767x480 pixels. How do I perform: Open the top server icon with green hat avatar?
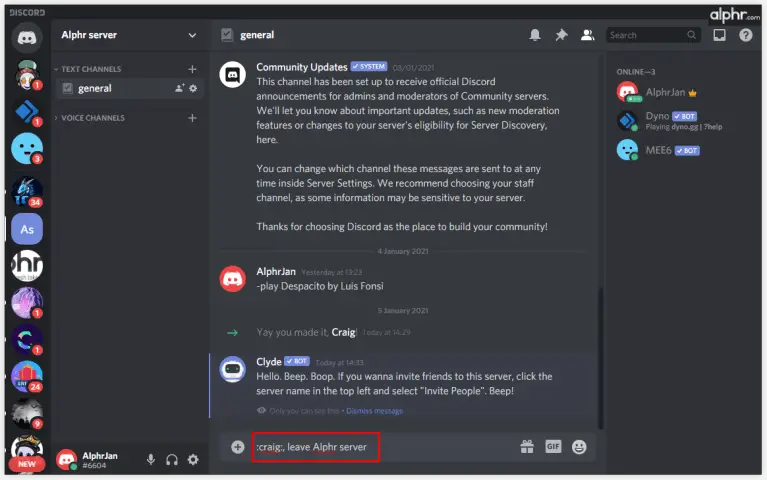[27, 75]
